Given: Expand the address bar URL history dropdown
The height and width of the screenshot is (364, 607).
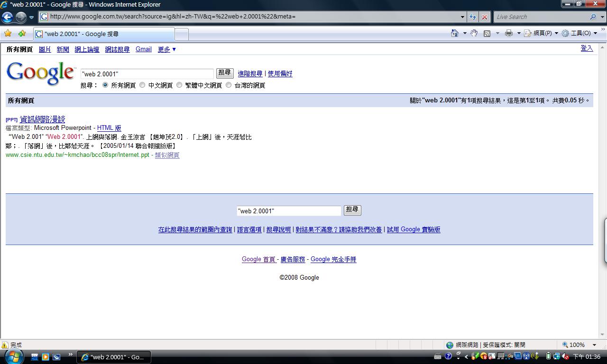Looking at the screenshot, I should coord(462,17).
